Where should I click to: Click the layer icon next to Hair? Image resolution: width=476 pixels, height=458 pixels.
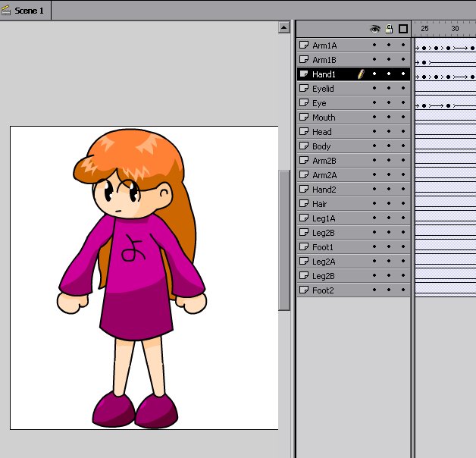pos(304,204)
